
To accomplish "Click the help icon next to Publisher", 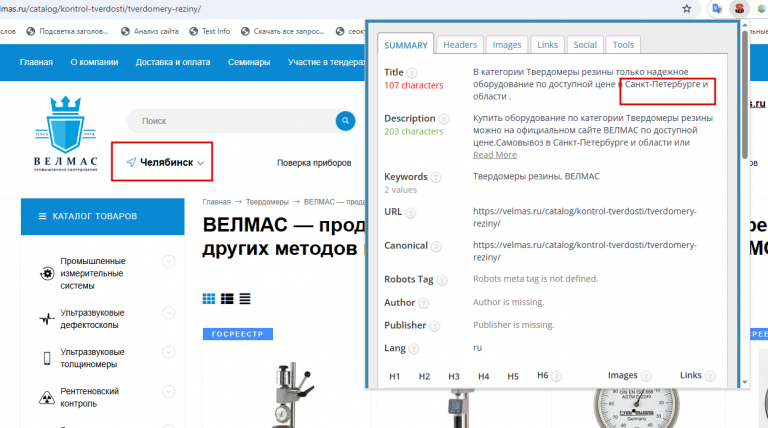I will pos(434,326).
